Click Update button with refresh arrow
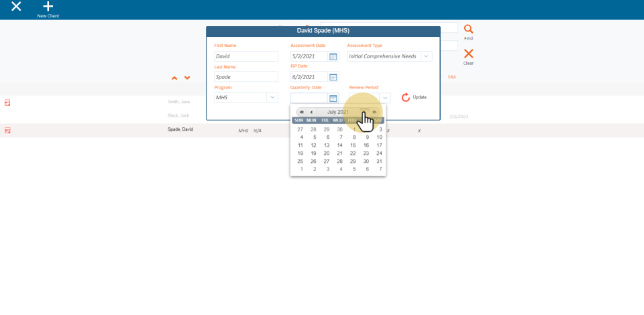 pos(414,97)
